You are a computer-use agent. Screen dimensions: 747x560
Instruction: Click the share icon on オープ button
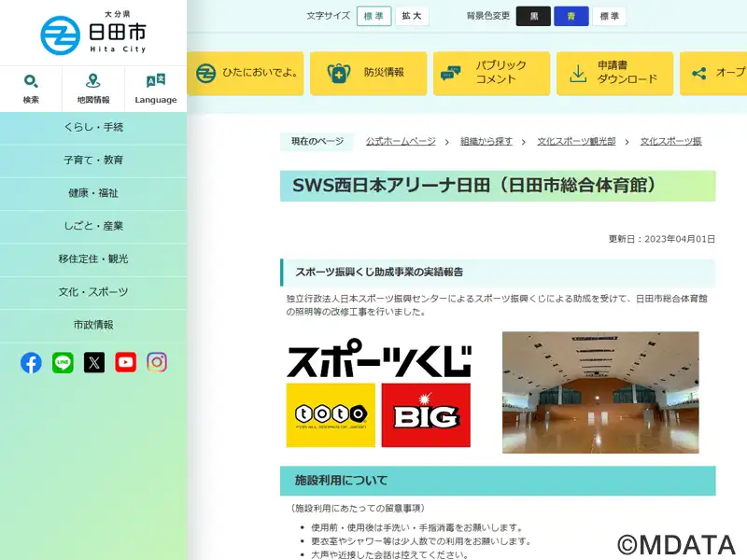[699, 74]
